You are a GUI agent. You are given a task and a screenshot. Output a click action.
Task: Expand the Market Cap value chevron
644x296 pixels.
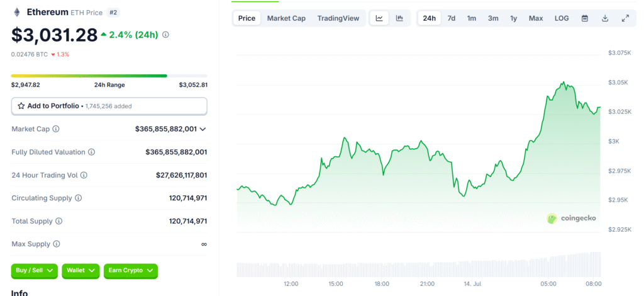[x=203, y=129]
